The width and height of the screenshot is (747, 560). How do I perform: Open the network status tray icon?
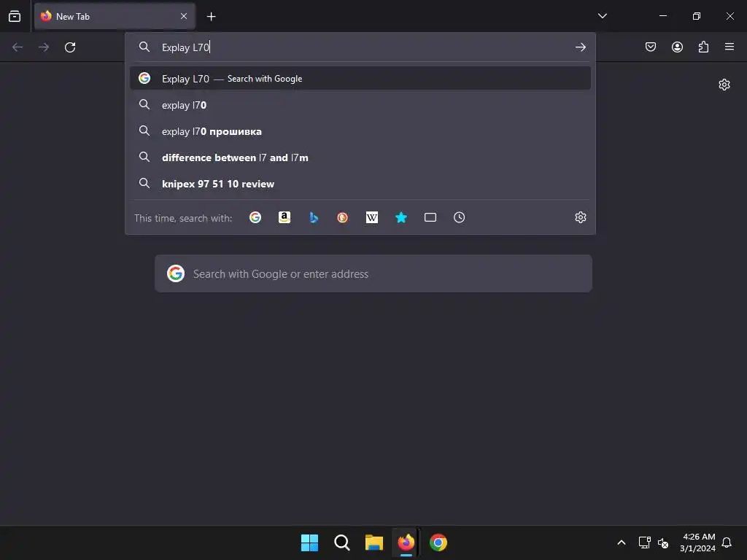tap(644, 542)
